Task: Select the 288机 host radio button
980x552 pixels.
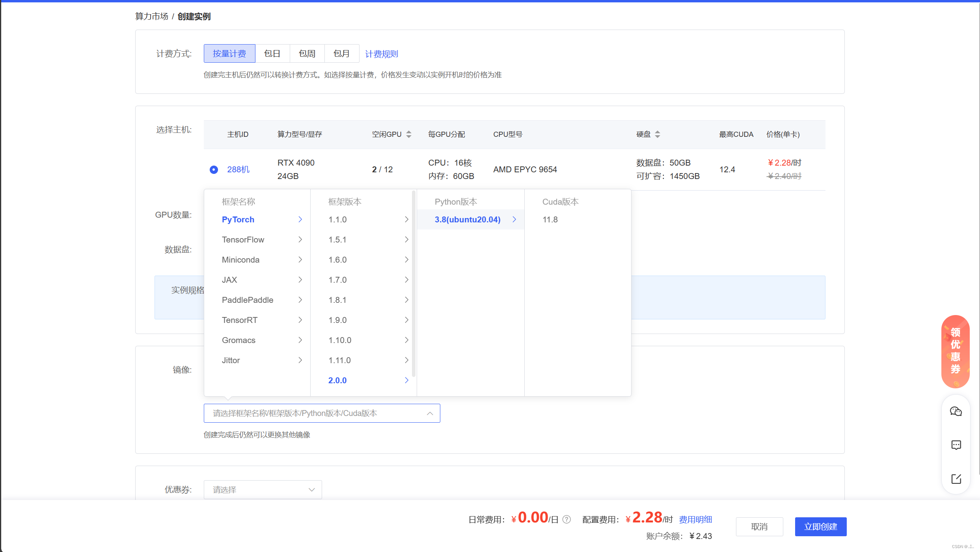Action: tap(214, 170)
